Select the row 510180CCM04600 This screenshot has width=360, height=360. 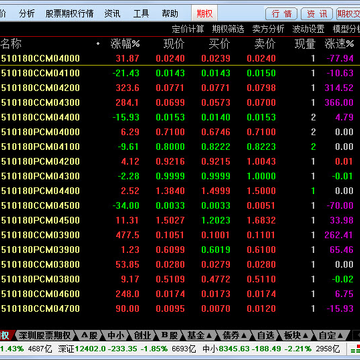pyautogui.click(x=180, y=294)
